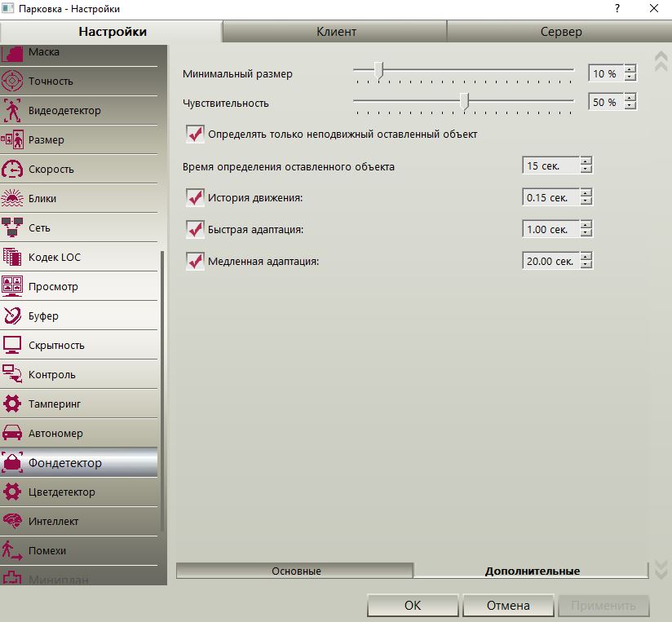Switch to the Клиент tab

(336, 31)
